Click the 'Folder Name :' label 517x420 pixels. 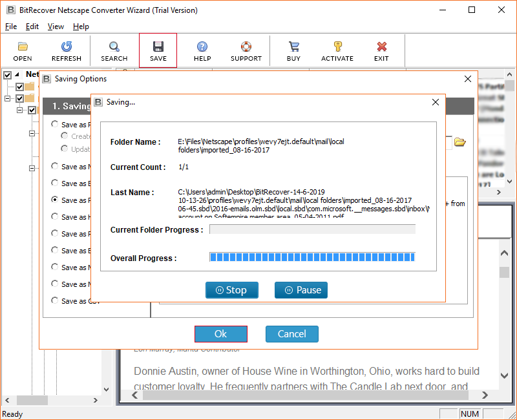(136, 142)
